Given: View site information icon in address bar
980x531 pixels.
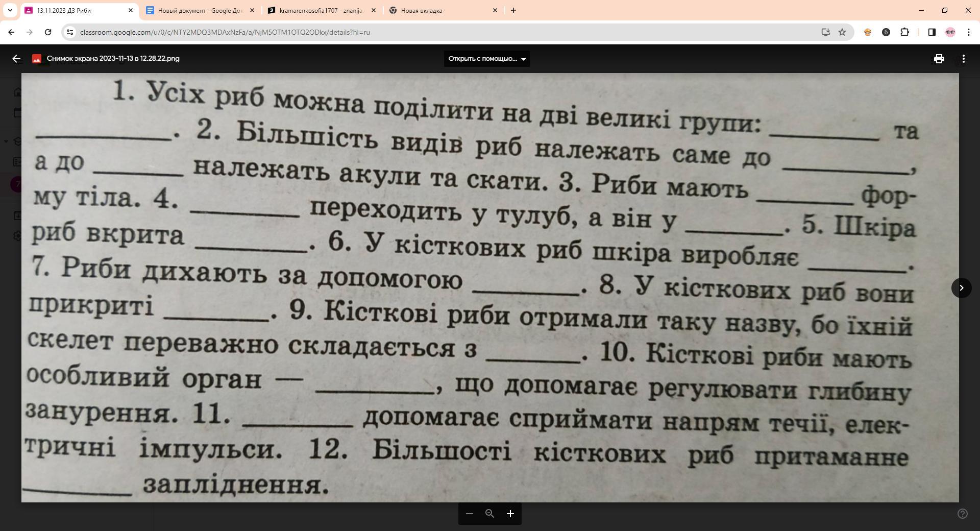Looking at the screenshot, I should 70,32.
